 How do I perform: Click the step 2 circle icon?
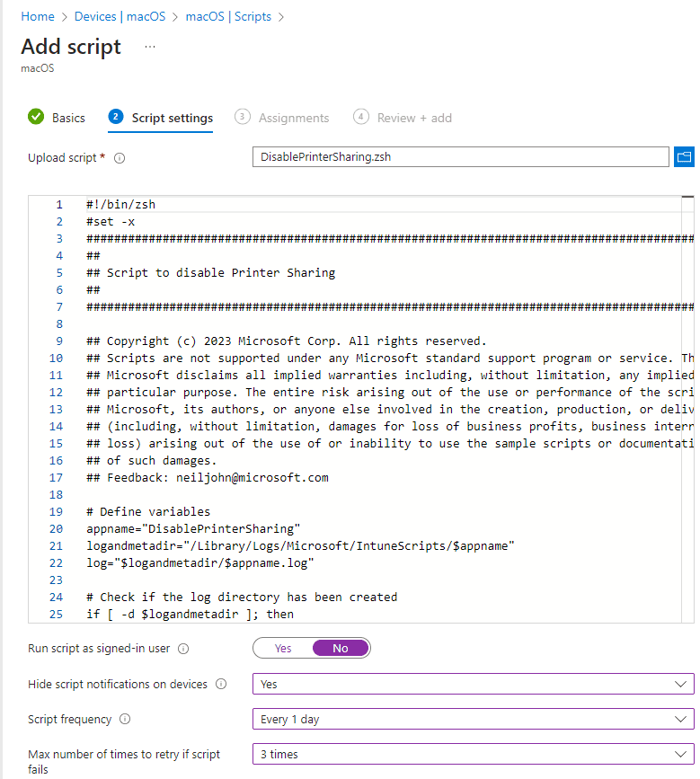click(116, 117)
